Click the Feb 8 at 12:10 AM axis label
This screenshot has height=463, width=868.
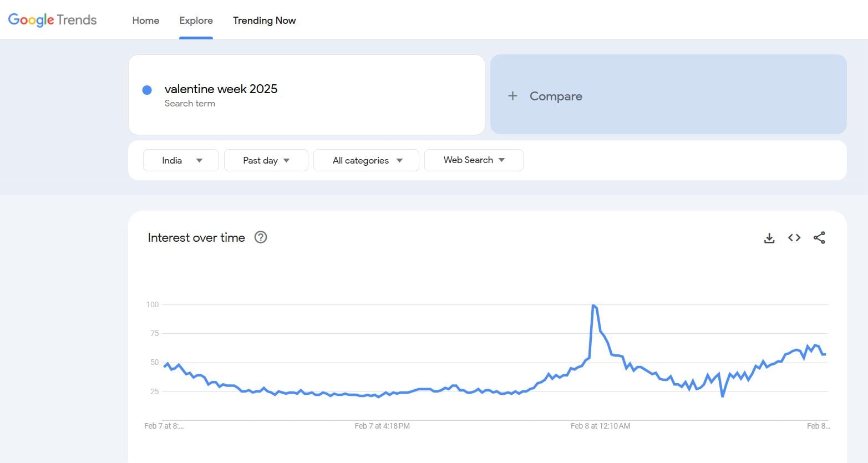tap(600, 426)
